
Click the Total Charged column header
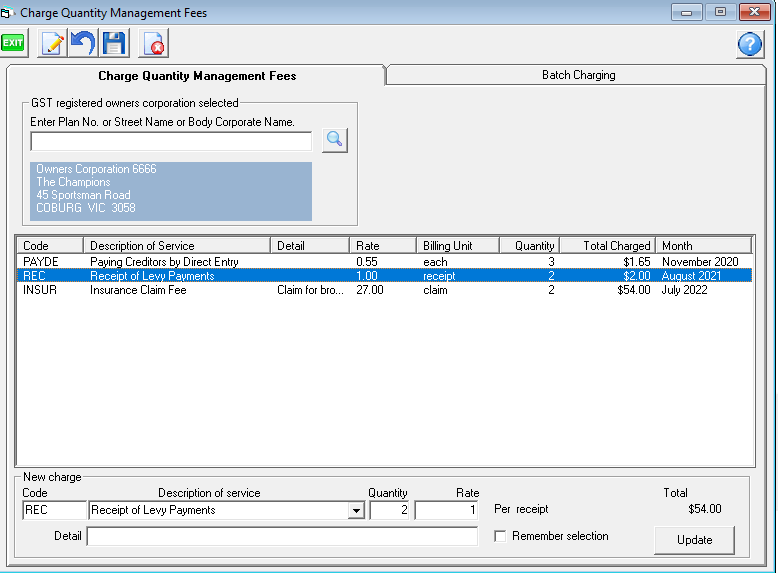[x=608, y=246]
